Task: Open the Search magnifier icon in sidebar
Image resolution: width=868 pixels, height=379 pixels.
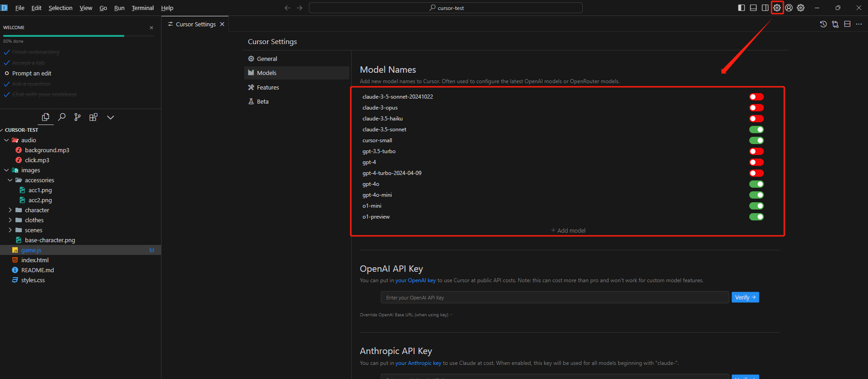Action: pos(62,117)
